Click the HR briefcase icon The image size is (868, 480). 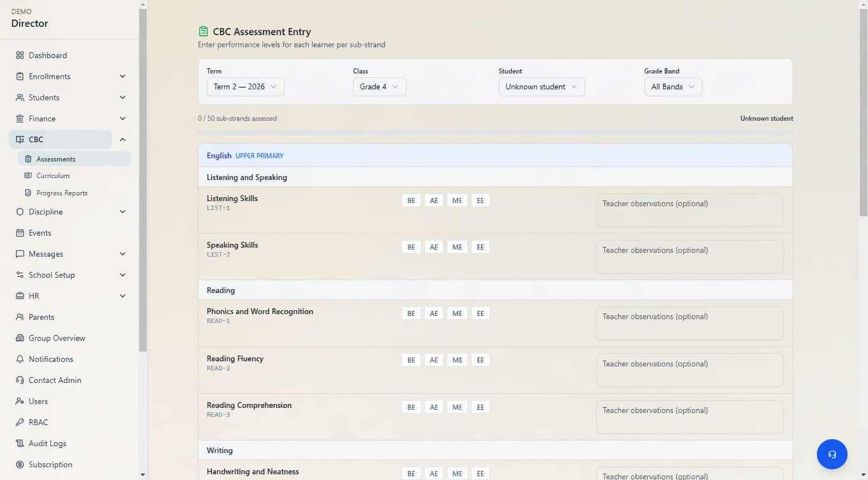(20, 296)
